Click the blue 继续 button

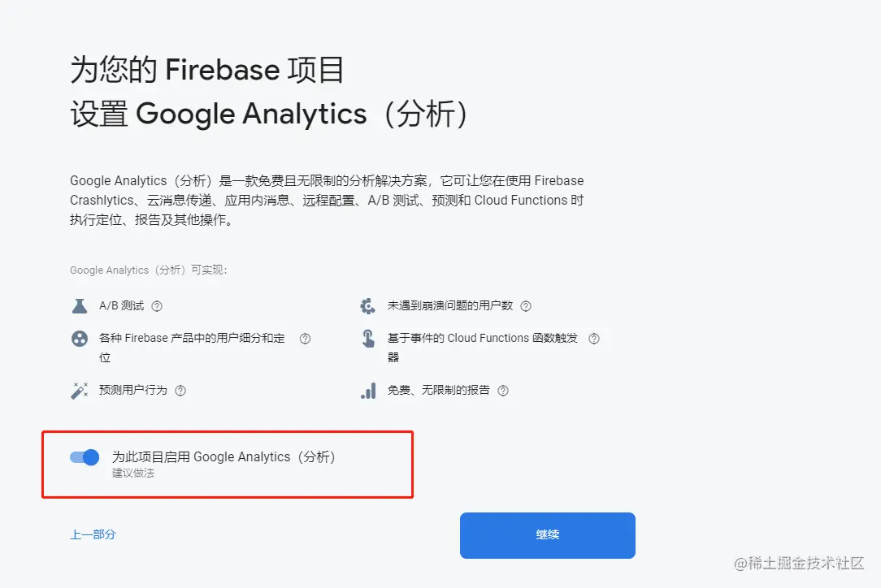pyautogui.click(x=547, y=534)
